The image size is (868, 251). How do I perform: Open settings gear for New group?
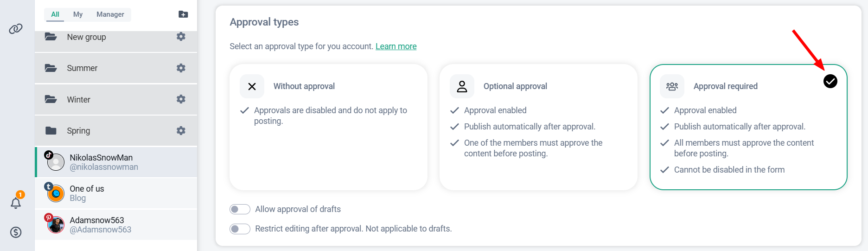coord(181,37)
